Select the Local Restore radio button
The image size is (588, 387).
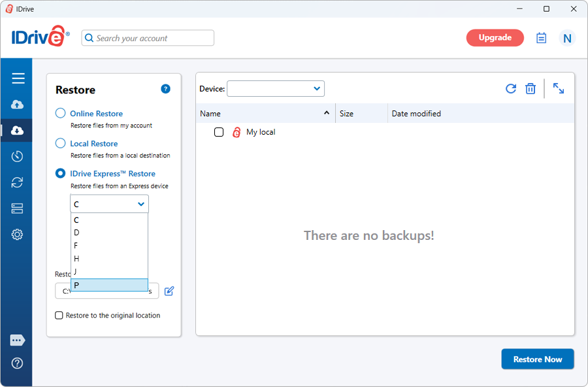60,143
